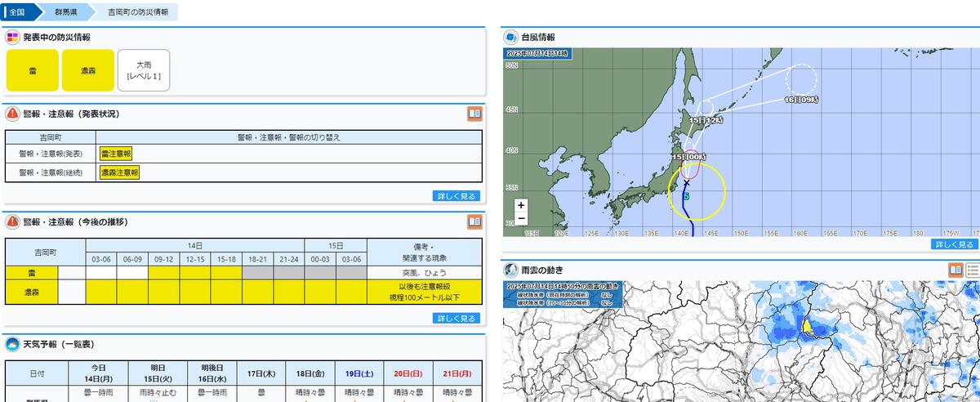Click 詳しく見る in the 発表状況 panel
The width and height of the screenshot is (980, 402).
456,196
